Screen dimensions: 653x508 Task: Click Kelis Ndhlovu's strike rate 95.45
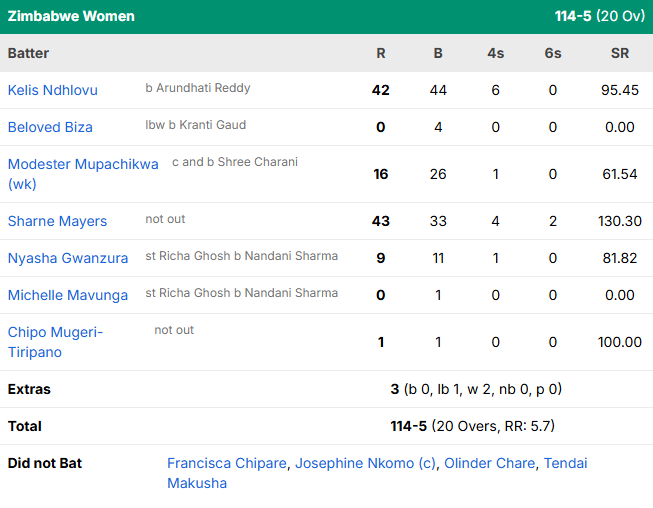(620, 90)
